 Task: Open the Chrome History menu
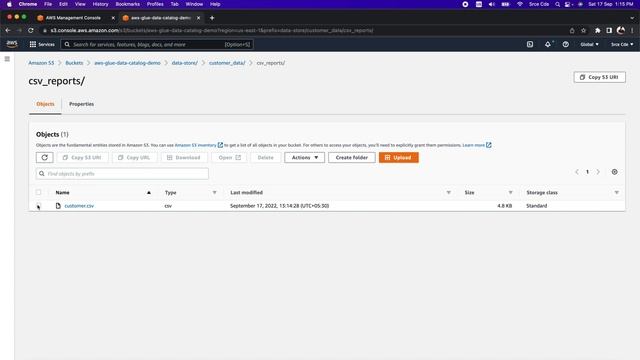[x=100, y=4]
